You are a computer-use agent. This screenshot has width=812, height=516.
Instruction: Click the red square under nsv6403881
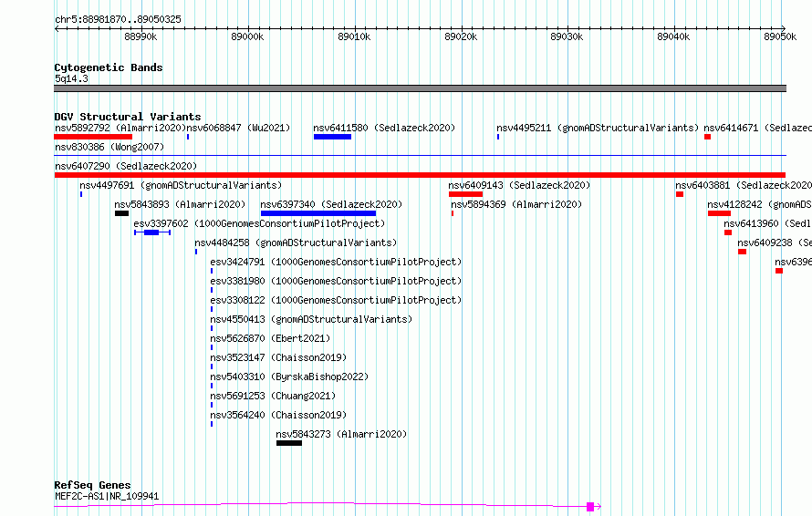(x=680, y=194)
